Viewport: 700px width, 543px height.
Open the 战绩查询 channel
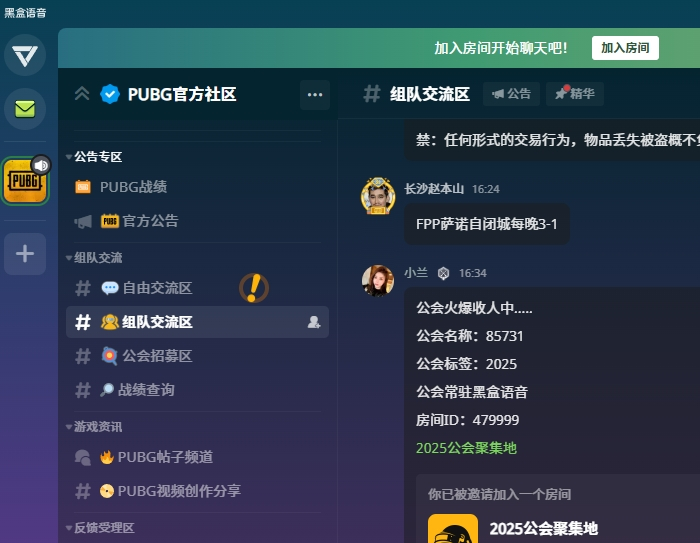pos(197,390)
